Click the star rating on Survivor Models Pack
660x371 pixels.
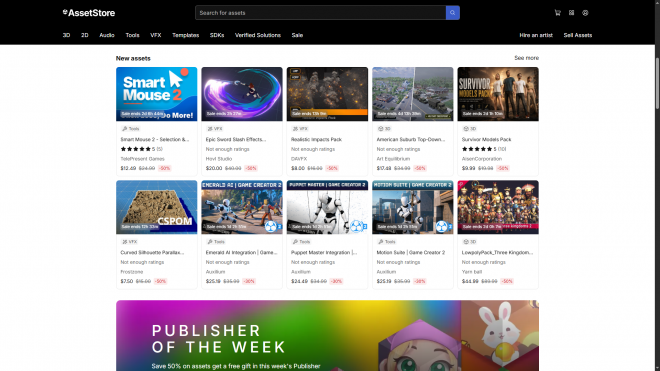(x=476, y=149)
